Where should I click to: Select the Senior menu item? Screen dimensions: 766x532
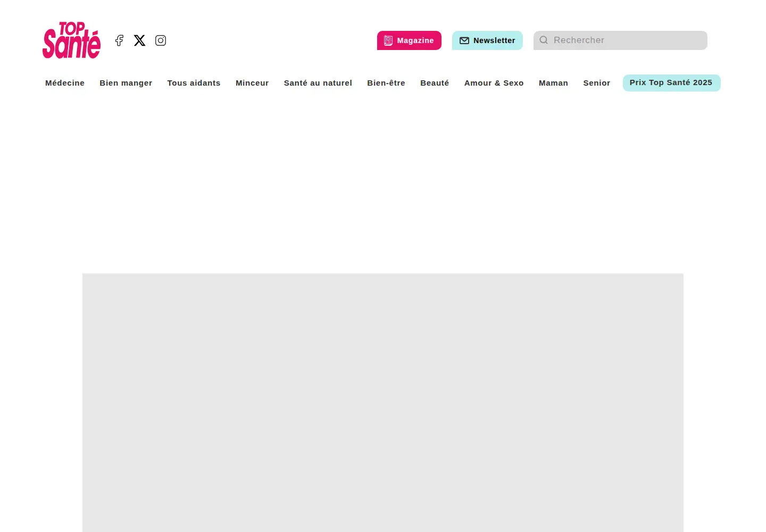coord(597,83)
